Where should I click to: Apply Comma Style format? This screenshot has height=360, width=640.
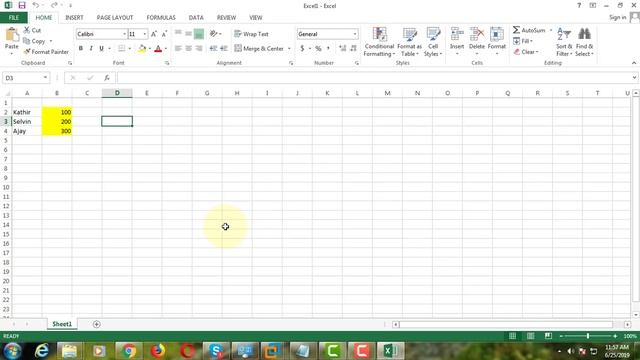[328, 49]
